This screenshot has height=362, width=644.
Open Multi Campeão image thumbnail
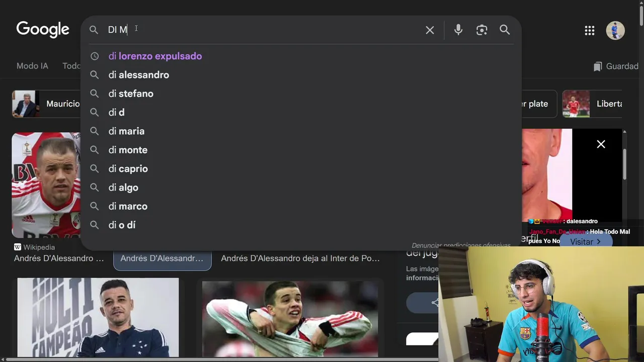coord(98,318)
